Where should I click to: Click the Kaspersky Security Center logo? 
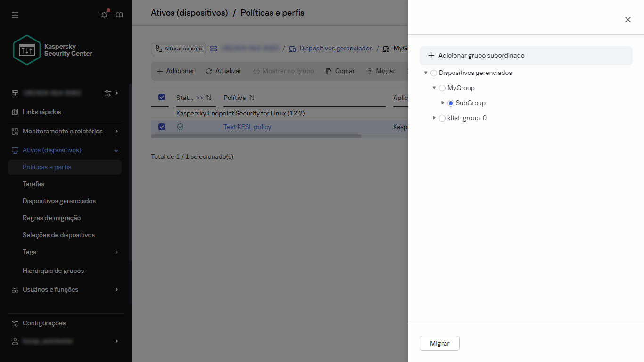(x=27, y=50)
